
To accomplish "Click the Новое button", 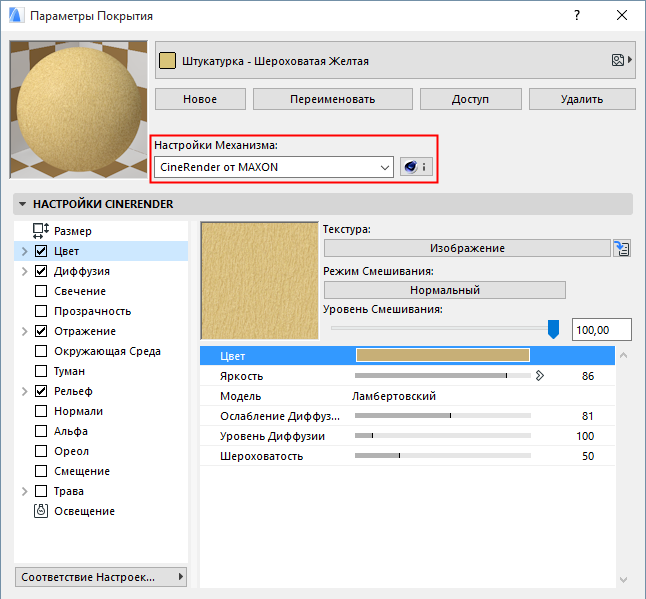I will pyautogui.click(x=200, y=99).
